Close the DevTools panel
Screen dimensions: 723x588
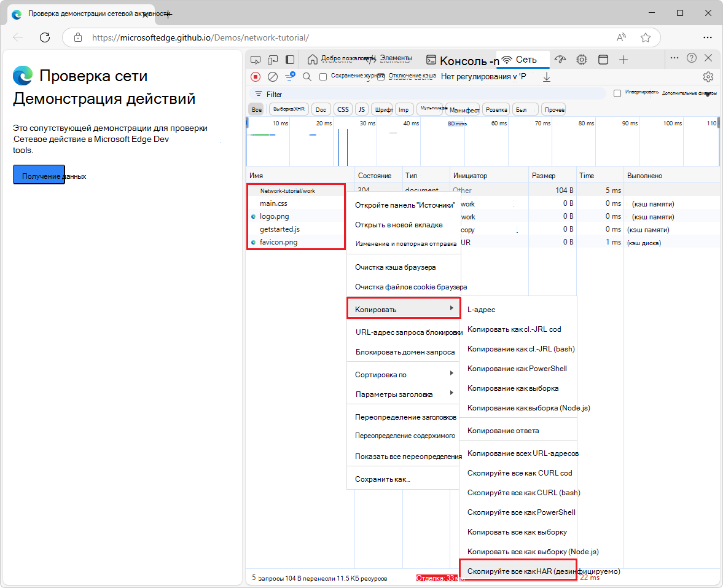709,58
